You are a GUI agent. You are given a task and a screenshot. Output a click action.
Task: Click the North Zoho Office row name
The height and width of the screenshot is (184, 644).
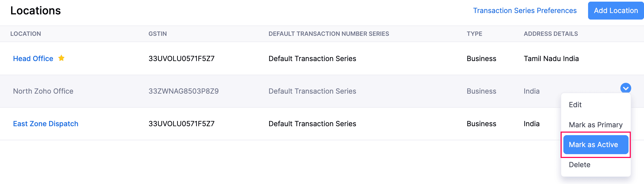(x=43, y=91)
